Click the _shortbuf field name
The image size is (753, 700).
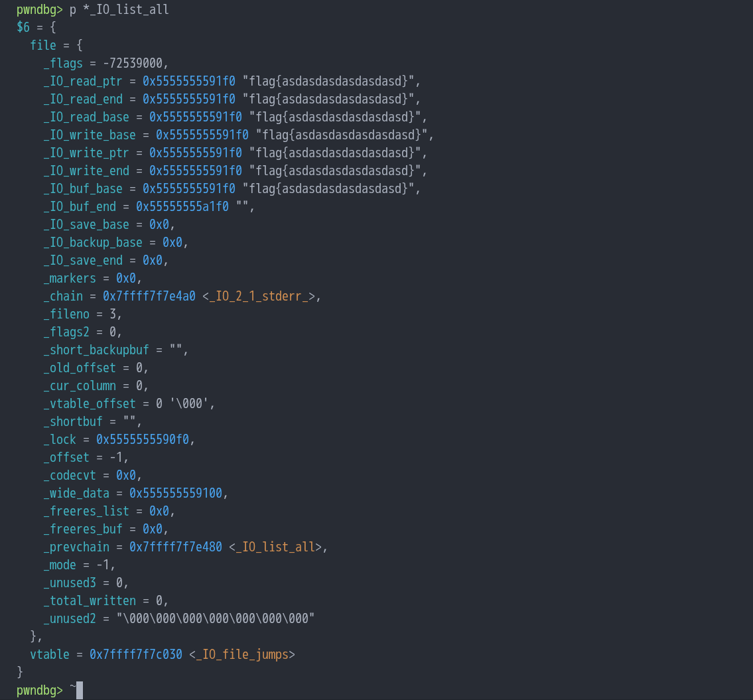73,422
